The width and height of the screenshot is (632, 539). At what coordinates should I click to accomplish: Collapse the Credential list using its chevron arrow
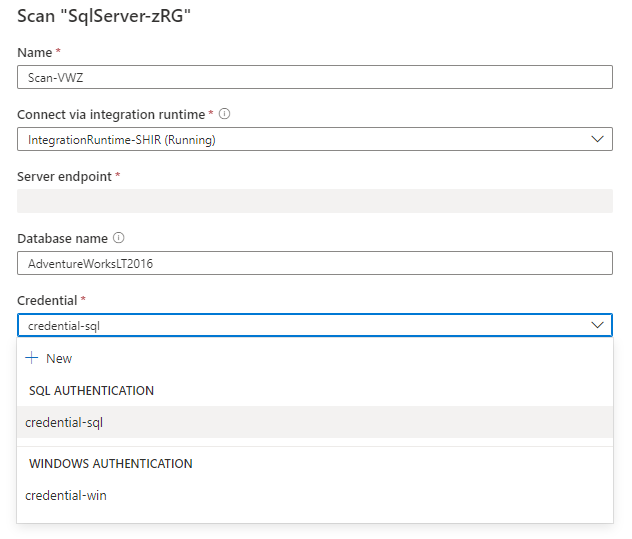598,325
